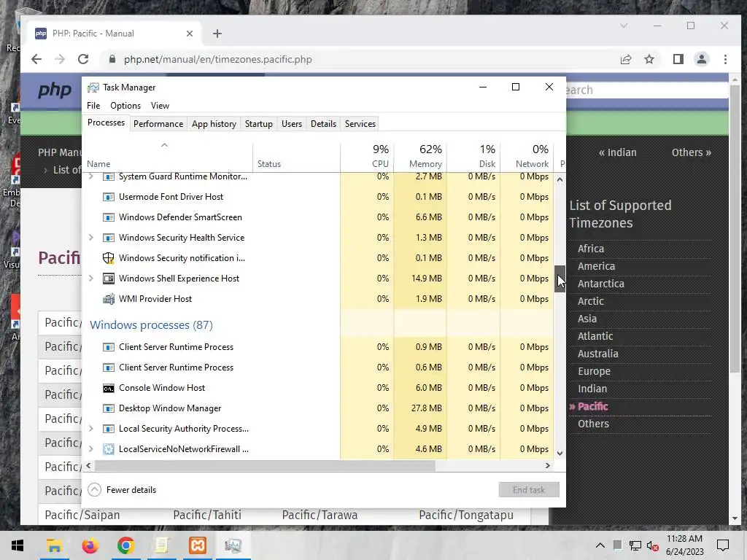Launch Firefox from the taskbar
Viewport: 747px width, 560px height.
pos(90,545)
